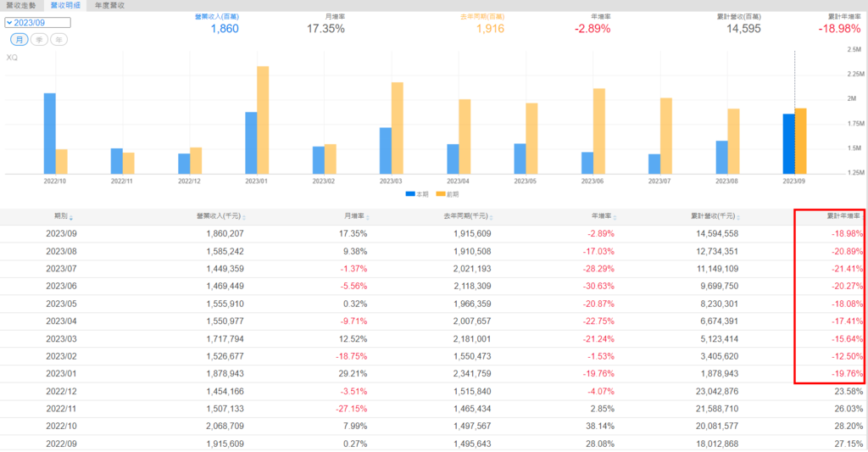Click the summary 月增率 value 17.35%
The image size is (868, 452).
[x=325, y=29]
